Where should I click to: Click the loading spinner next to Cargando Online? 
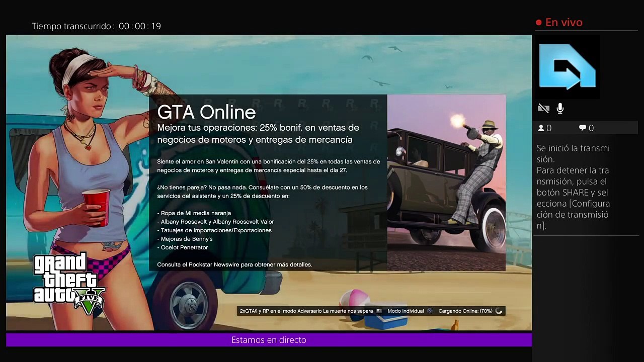tap(499, 311)
